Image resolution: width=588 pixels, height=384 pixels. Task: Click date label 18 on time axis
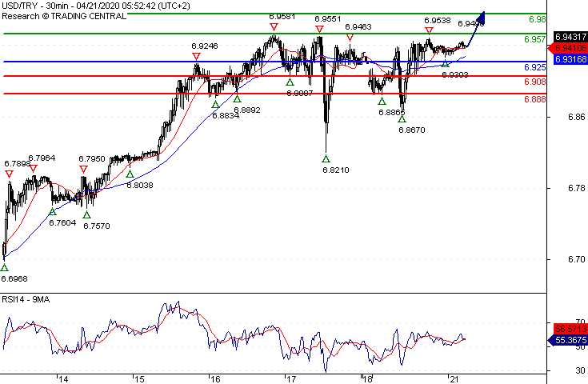pyautogui.click(x=367, y=379)
